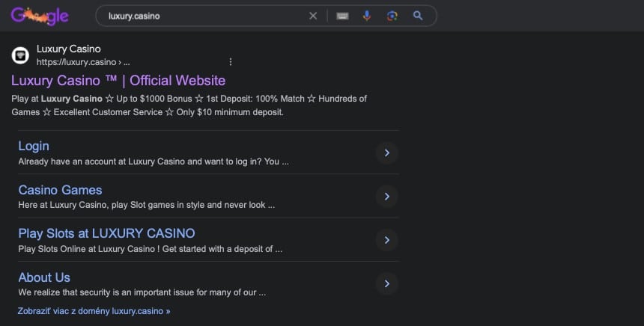The width and height of the screenshot is (644, 326).
Task: Expand the Login row chevron
Action: coord(387,153)
